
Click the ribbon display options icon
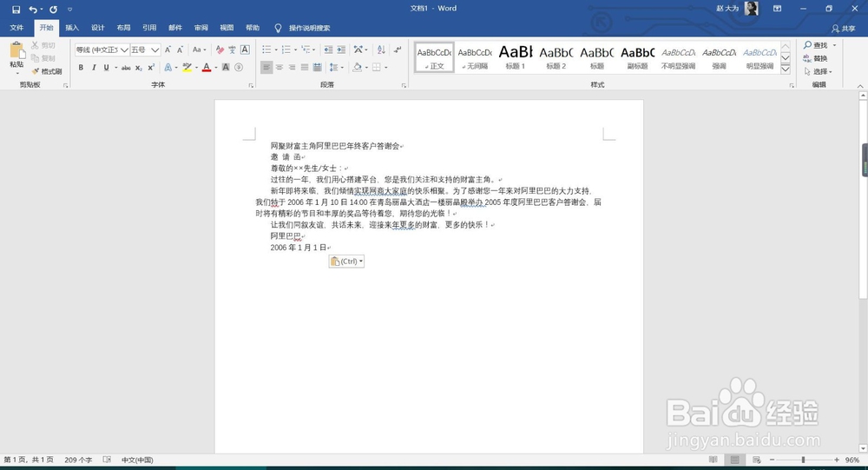[777, 9]
